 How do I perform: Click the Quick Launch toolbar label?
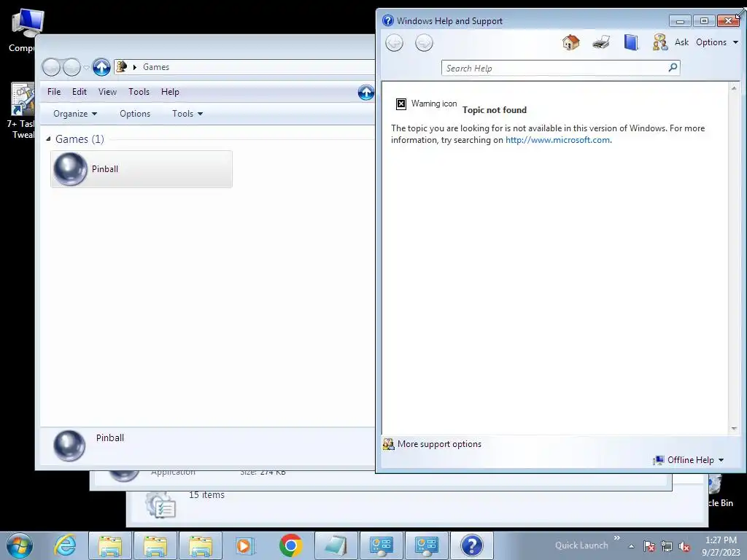(x=581, y=545)
